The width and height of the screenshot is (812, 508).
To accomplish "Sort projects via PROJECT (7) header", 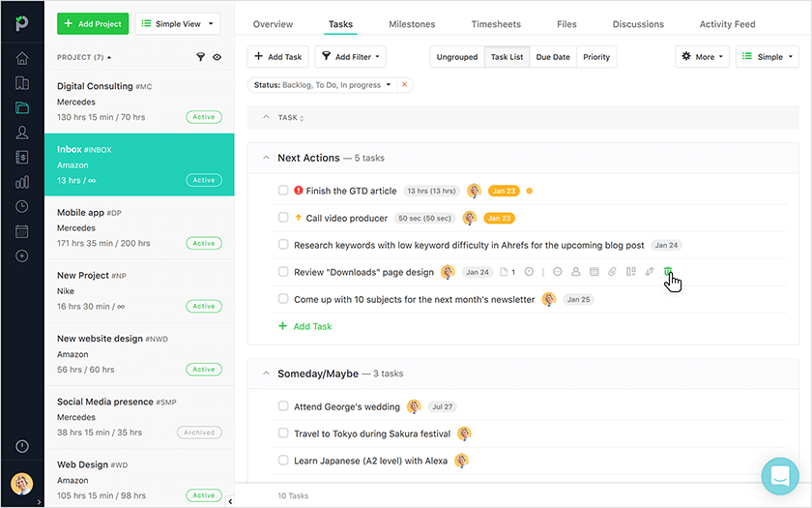I will click(84, 57).
